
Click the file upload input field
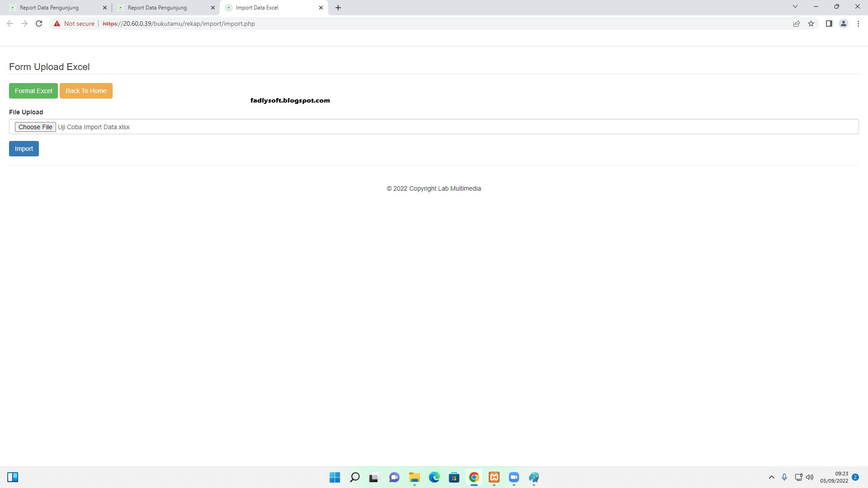coord(434,127)
